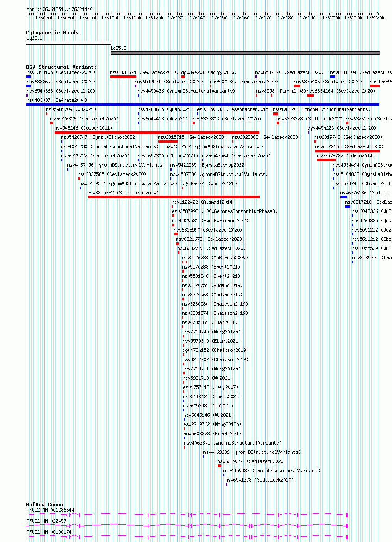The width and height of the screenshot is (392, 542).
Task: Click the DGV Structural Variants track title
Action: click(x=62, y=67)
